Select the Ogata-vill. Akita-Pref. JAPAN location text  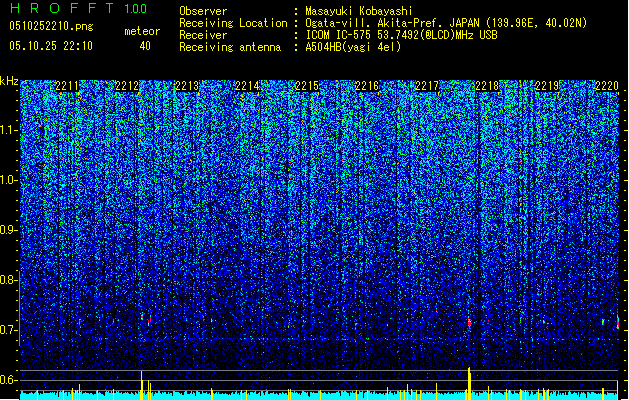[x=446, y=23]
